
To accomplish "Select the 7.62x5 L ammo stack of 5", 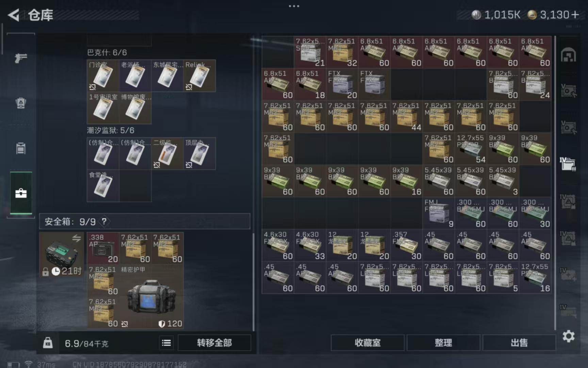I will (503, 277).
